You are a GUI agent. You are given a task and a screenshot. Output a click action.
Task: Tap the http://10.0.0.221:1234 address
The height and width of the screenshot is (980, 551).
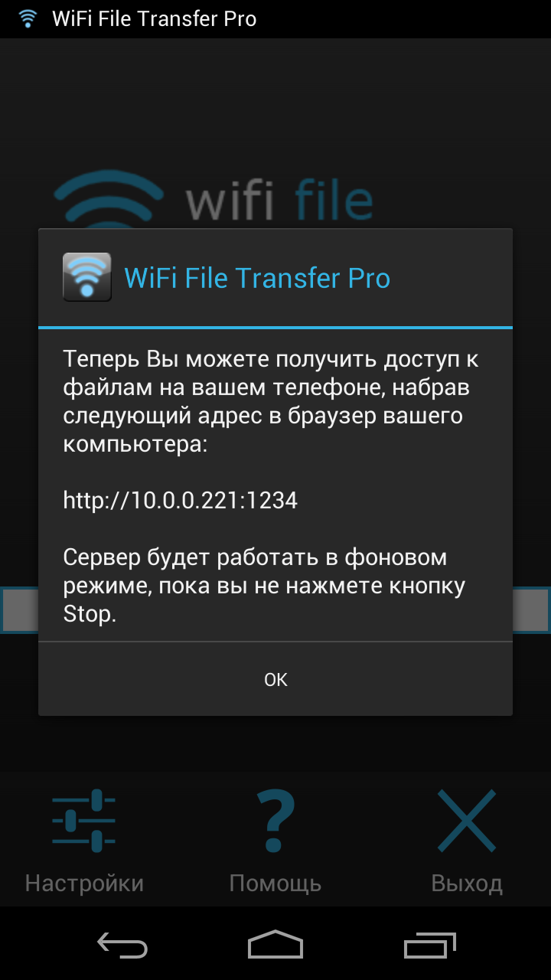tap(181, 500)
